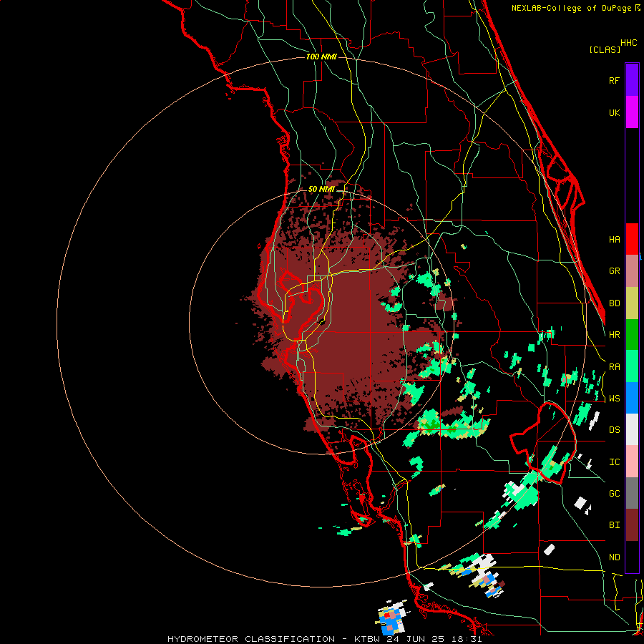Select the GR color swatch in legend
This screenshot has height=644, width=644.
pos(632,271)
